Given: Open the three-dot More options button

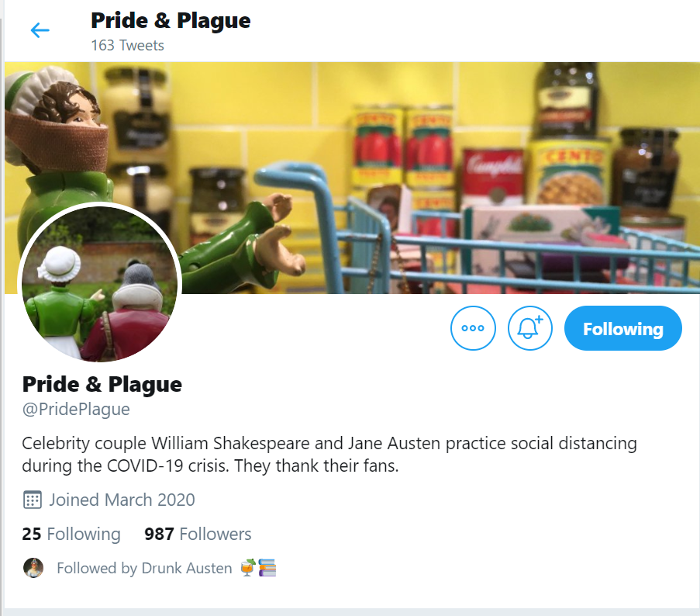Looking at the screenshot, I should 473,328.
